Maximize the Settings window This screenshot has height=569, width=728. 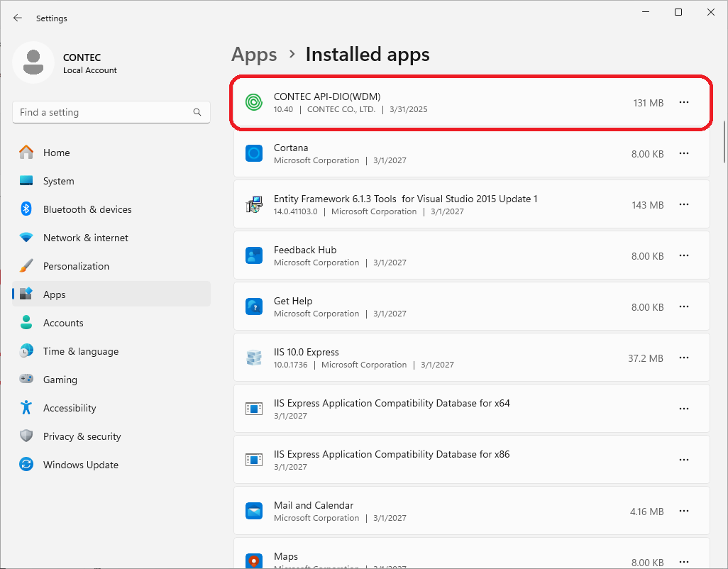(678, 12)
